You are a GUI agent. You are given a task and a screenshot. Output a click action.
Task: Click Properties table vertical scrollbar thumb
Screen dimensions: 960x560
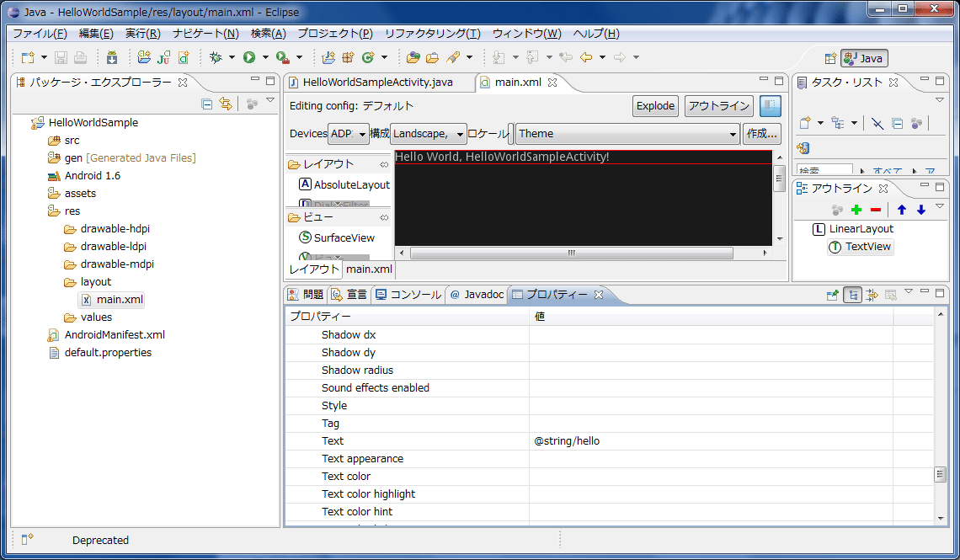click(x=941, y=474)
